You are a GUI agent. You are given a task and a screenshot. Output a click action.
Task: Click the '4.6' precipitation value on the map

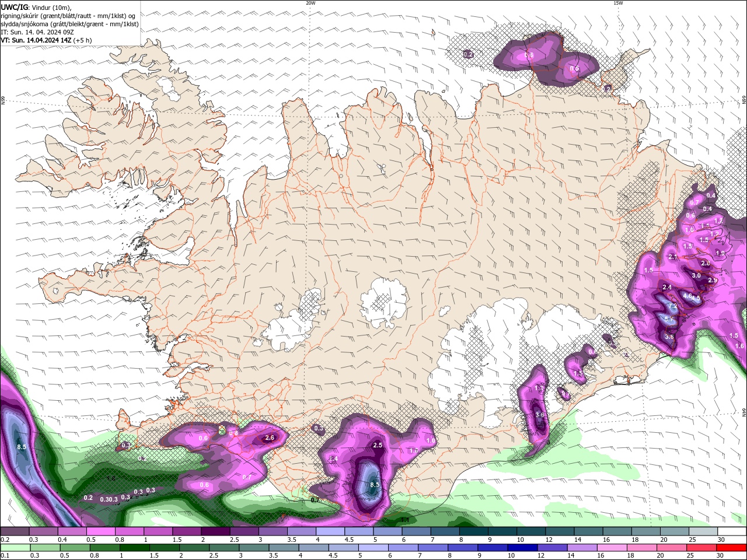pos(687,296)
